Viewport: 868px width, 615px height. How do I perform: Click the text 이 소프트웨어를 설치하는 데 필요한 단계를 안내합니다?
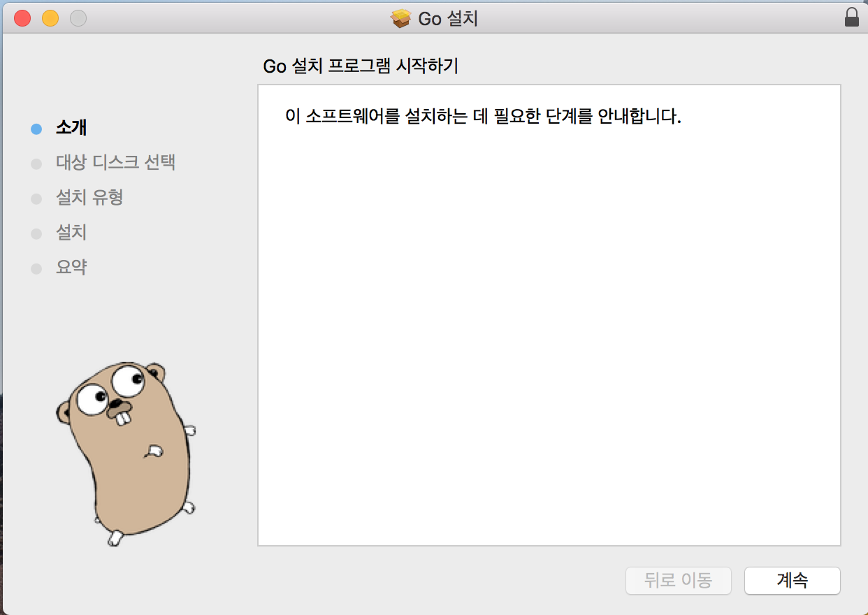(483, 116)
